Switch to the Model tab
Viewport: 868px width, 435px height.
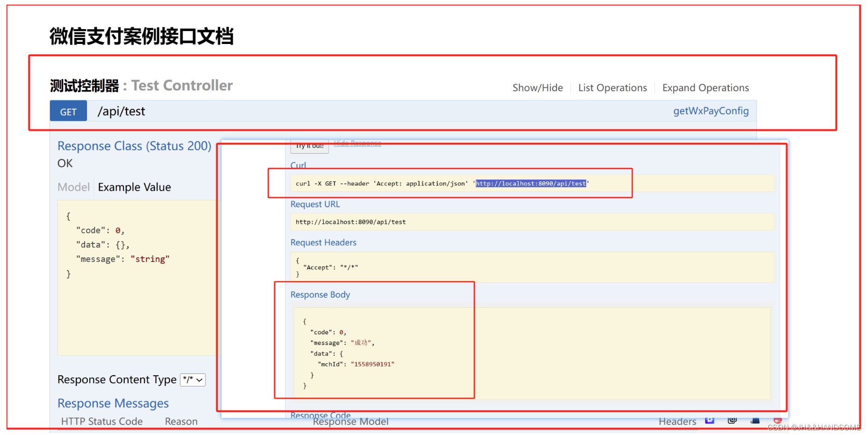pyautogui.click(x=74, y=187)
